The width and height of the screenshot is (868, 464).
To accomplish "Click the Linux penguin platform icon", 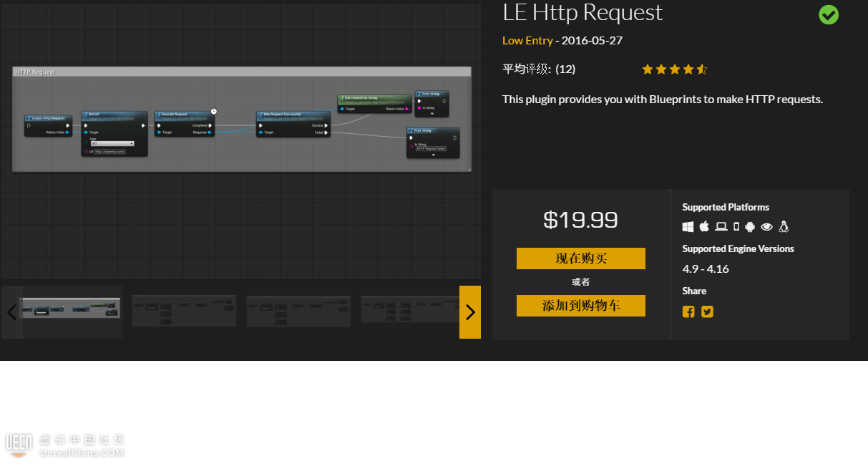I will [784, 227].
